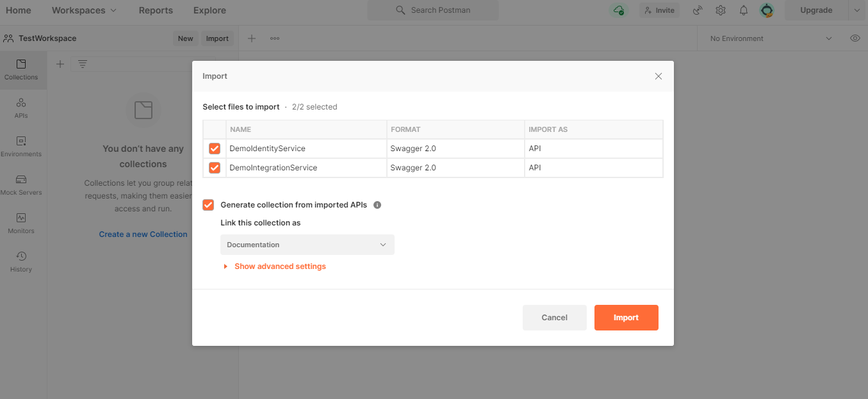Open the Mock Servers panel
Image resolution: width=868 pixels, height=399 pixels.
point(21,185)
